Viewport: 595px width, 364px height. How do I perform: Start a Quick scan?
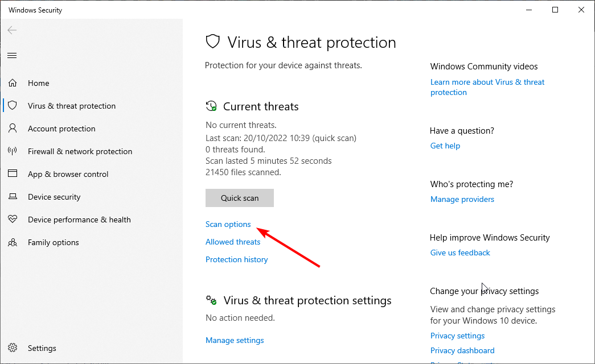point(239,198)
